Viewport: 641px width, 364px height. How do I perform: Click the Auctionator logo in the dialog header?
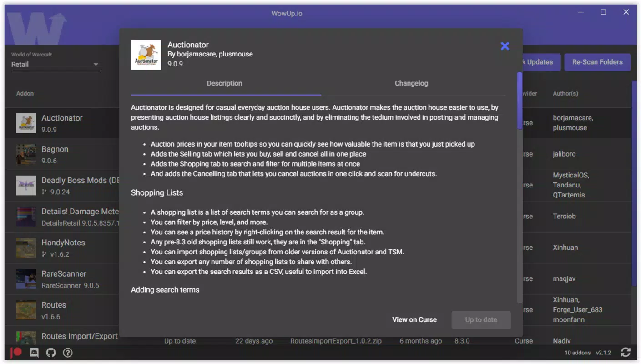146,55
